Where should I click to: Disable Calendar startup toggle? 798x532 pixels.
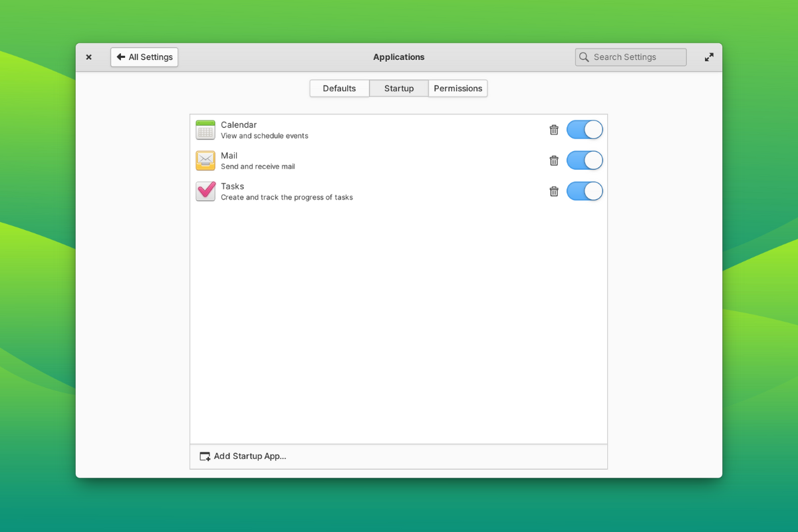pyautogui.click(x=585, y=130)
